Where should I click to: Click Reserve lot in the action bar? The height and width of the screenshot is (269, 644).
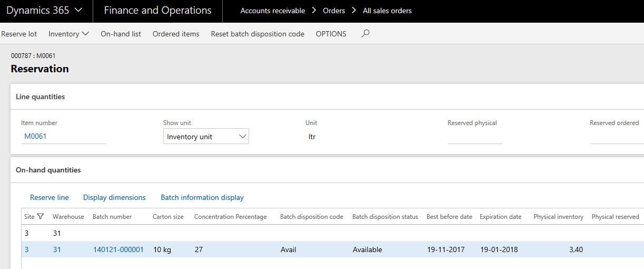[x=19, y=34]
